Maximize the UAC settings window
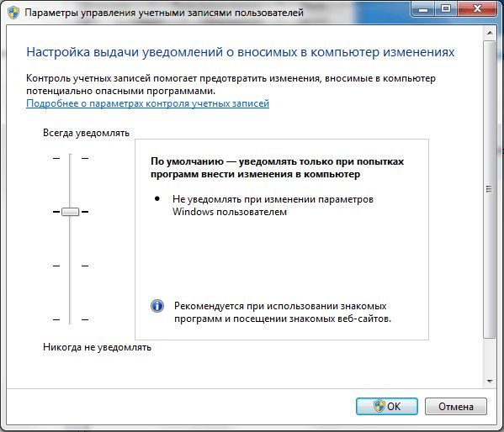 (446, 8)
